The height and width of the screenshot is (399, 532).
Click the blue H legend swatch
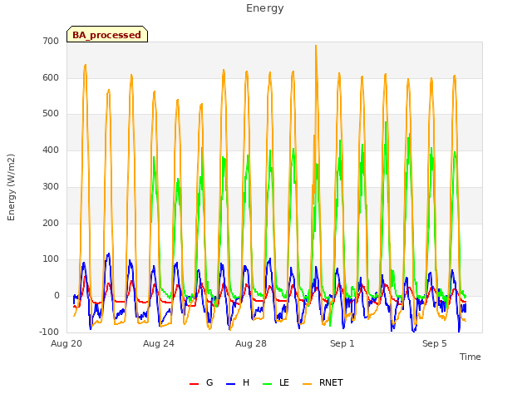click(x=230, y=384)
